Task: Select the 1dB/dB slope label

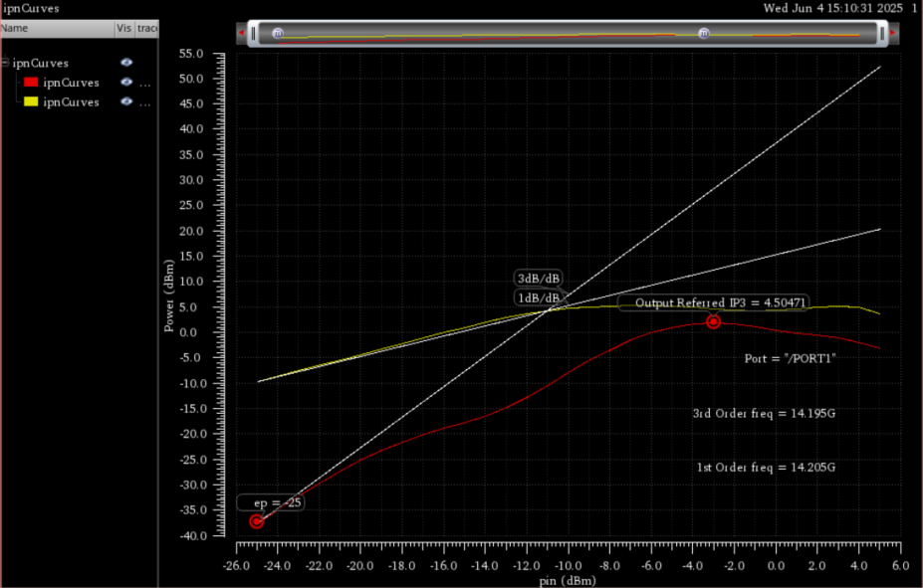Action: [538, 298]
